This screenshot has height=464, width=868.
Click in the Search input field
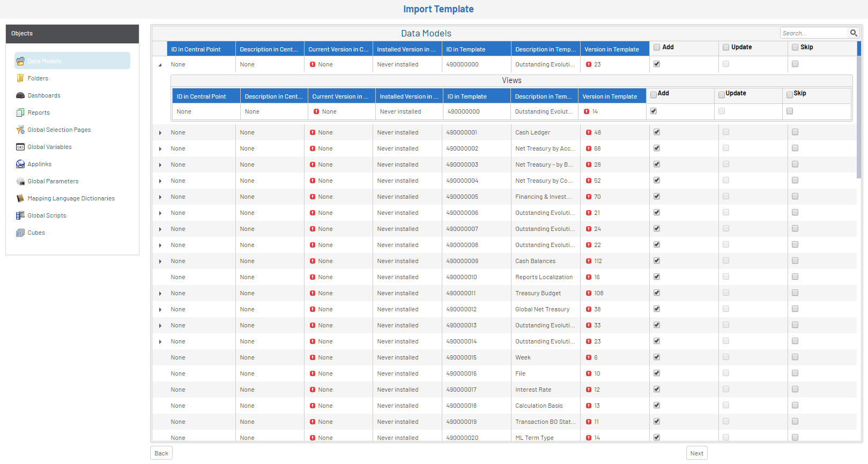pos(813,33)
